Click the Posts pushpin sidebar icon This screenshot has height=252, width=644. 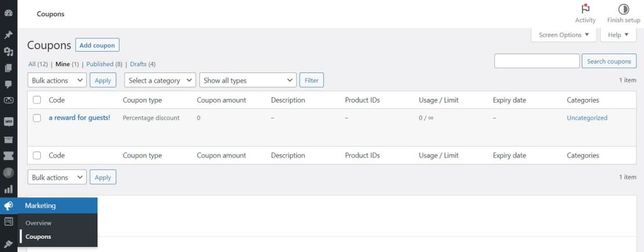click(8, 35)
